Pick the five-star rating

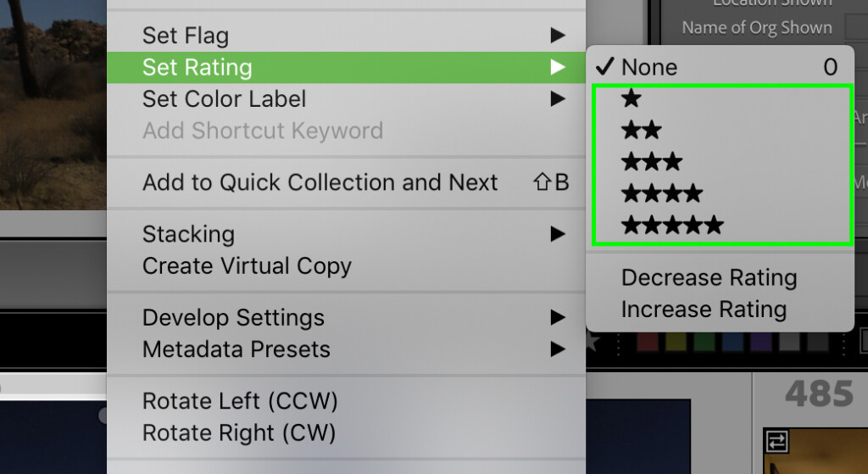[x=672, y=225]
